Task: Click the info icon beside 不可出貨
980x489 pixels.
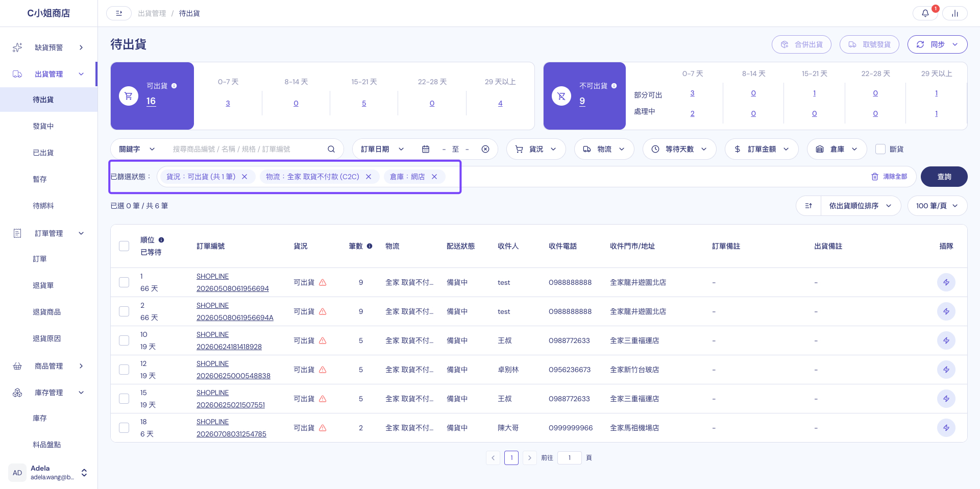Action: (x=614, y=86)
